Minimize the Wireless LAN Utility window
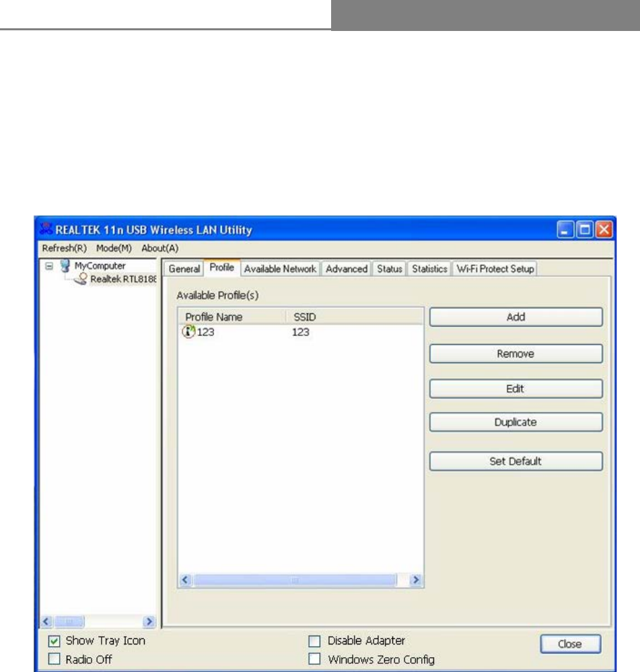Image resolution: width=640 pixels, height=672 pixels. (x=565, y=230)
